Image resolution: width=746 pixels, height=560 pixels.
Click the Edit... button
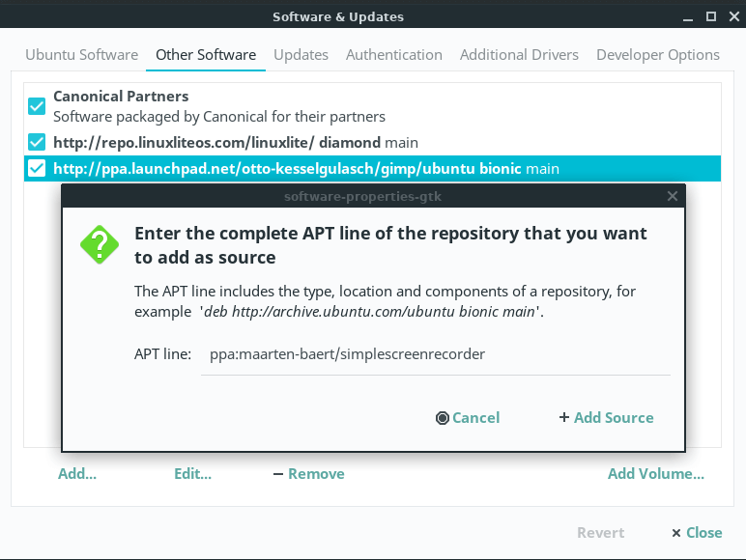(x=192, y=474)
